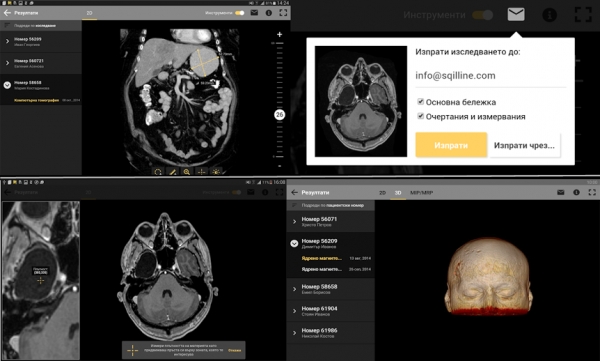This screenshot has width=600, height=361.
Task: Go back using arrow in CT abdomen panel
Action: pos(7,13)
